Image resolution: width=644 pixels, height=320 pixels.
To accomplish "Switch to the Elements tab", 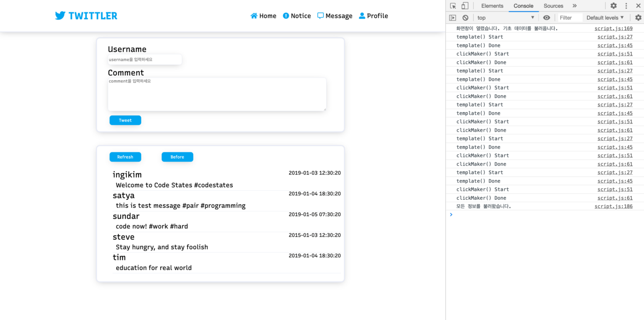I will tap(492, 6).
